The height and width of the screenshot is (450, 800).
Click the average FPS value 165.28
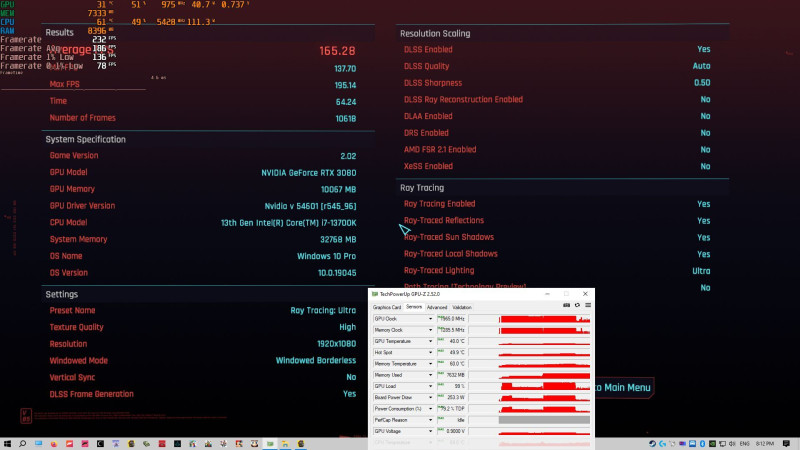(337, 51)
